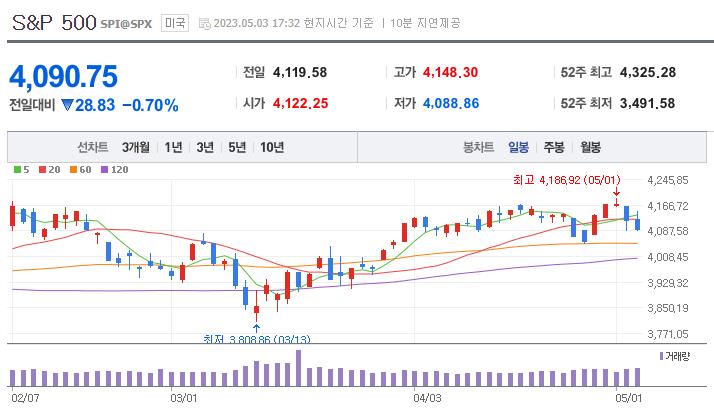The width and height of the screenshot is (714, 414).
Task: Click the 52-week high value 4,325.28
Action: (648, 72)
